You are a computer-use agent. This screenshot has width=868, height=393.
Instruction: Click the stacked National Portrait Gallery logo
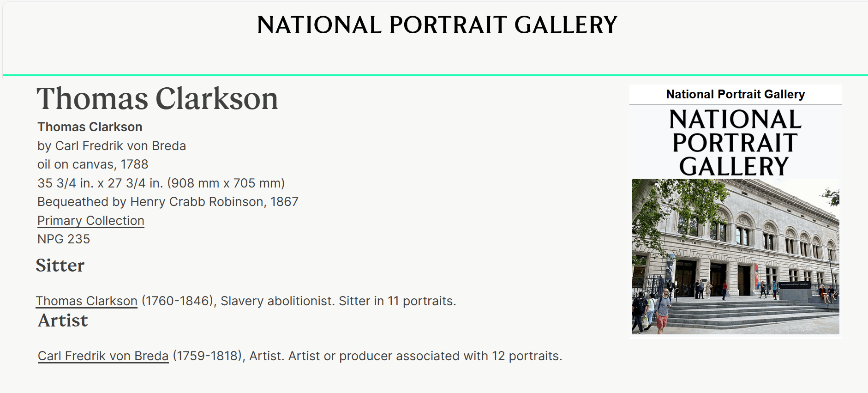736,142
